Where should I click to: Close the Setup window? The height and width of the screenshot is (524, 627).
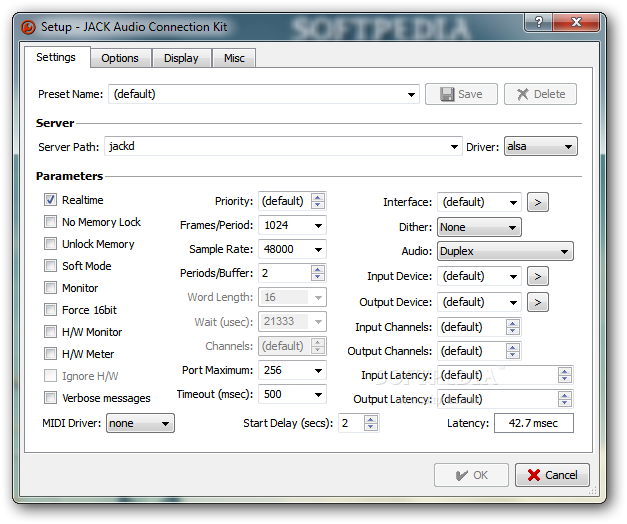point(576,22)
